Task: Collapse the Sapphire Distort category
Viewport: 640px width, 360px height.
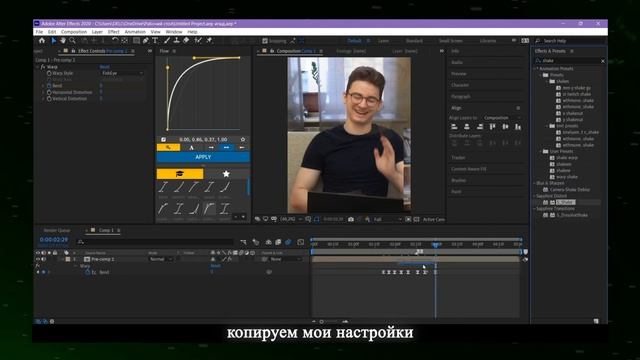Action: click(535, 196)
